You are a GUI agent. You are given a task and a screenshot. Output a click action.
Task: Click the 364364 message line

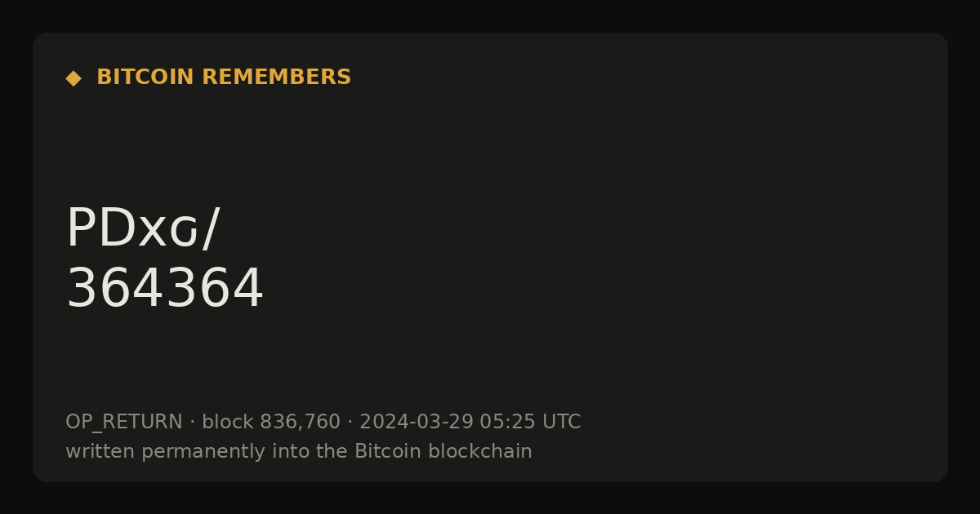(165, 289)
